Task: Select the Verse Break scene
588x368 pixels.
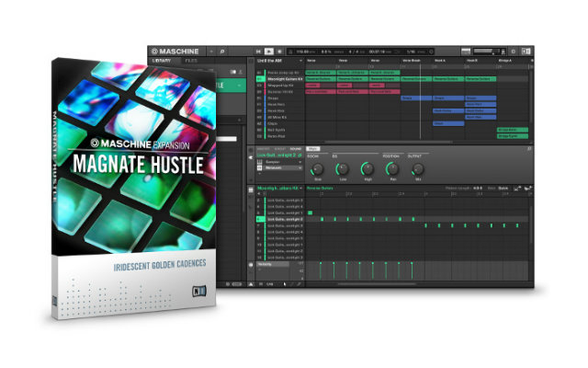Action: click(x=412, y=61)
